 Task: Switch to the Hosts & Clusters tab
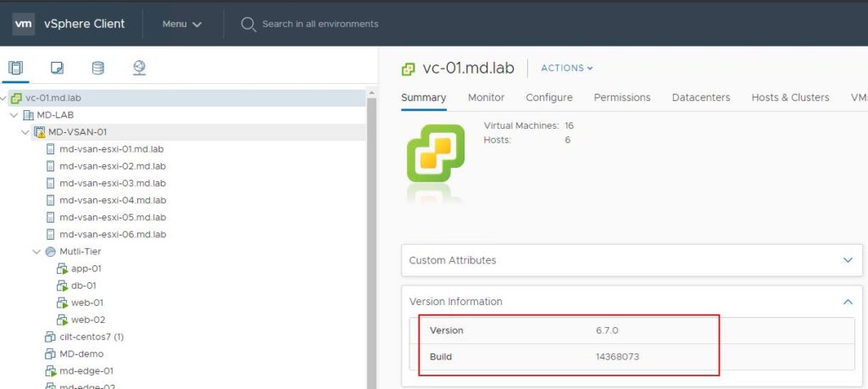[790, 97]
